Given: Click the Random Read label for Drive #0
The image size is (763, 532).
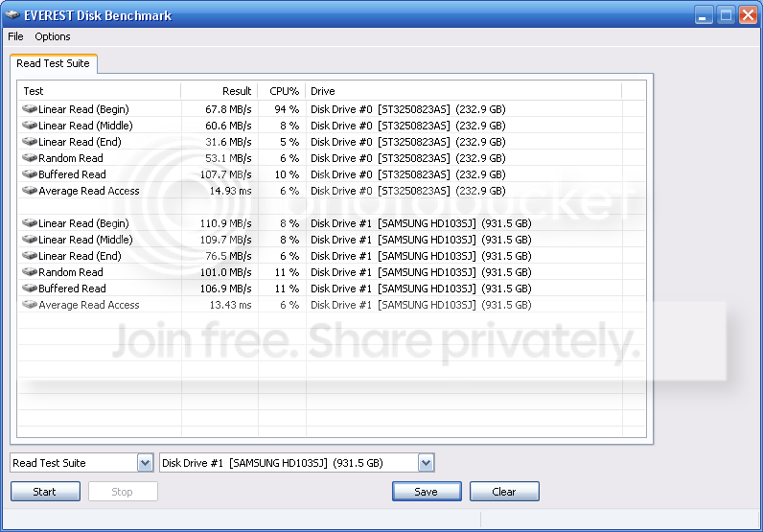Looking at the screenshot, I should [71, 158].
